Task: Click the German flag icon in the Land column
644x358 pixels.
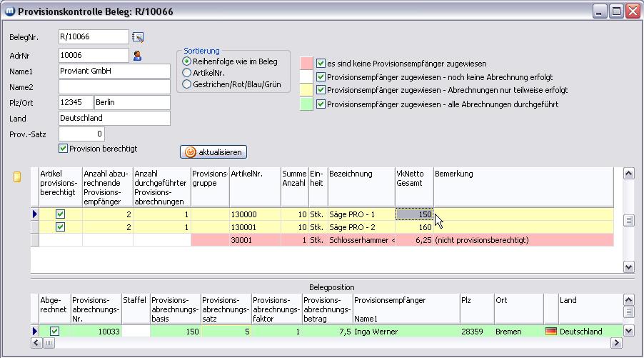Action: click(550, 332)
